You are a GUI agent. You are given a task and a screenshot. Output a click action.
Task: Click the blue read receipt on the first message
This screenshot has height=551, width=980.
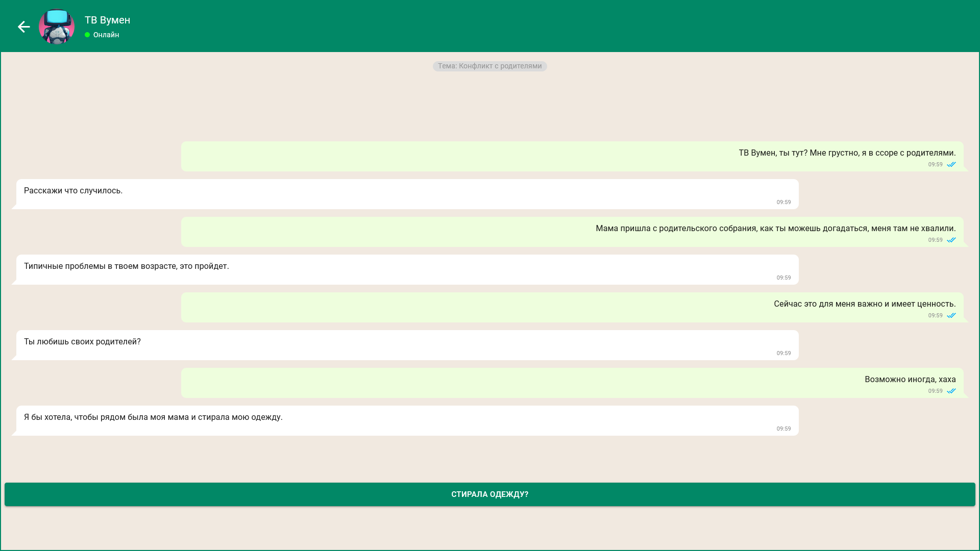click(x=952, y=164)
